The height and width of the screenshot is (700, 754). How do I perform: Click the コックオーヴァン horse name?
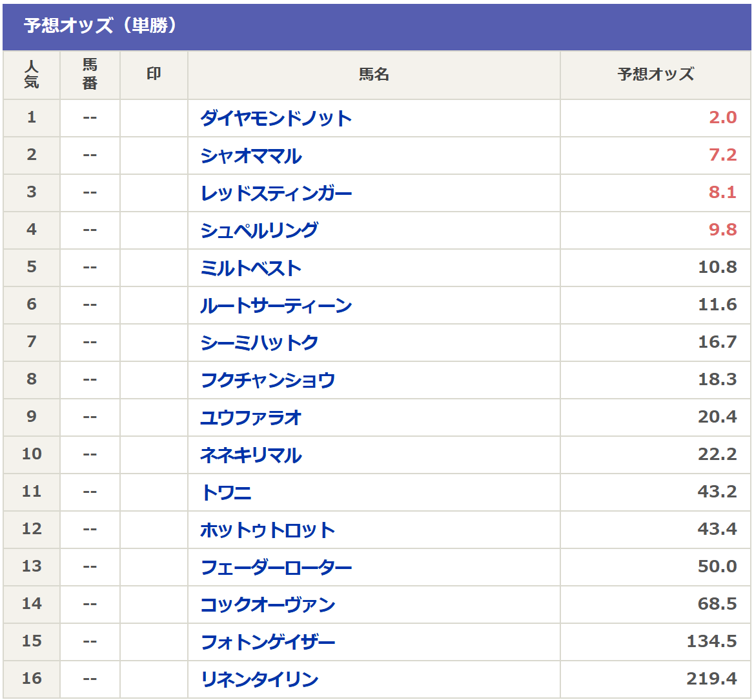(267, 605)
